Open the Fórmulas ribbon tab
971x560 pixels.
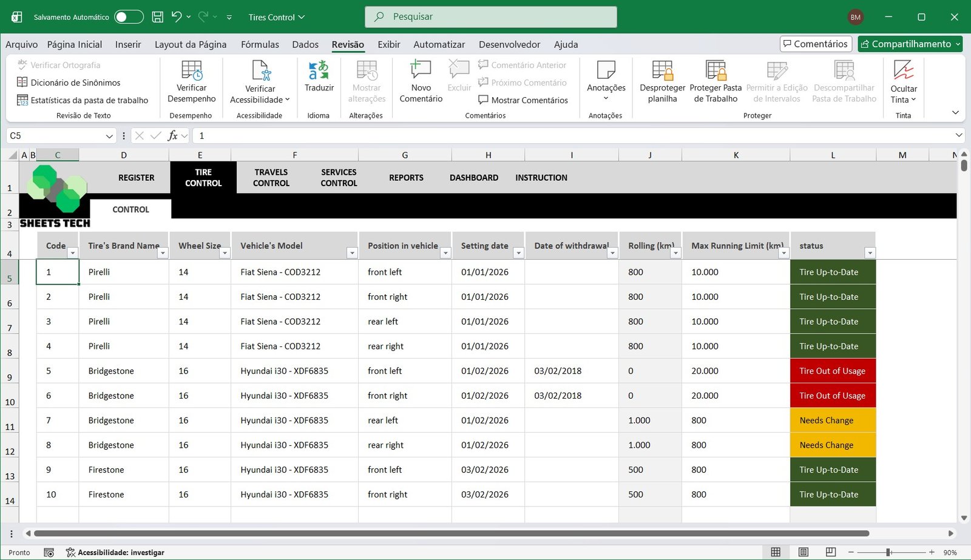point(260,44)
